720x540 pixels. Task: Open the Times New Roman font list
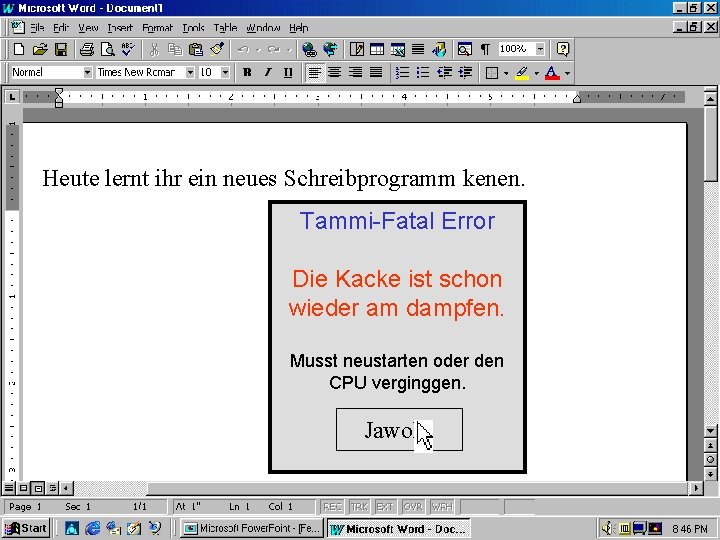point(190,73)
